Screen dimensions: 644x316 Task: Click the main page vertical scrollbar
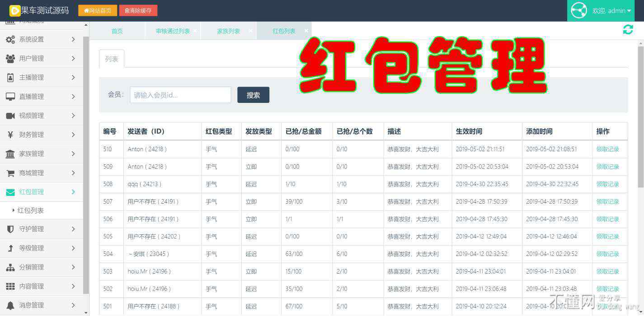pos(640,116)
